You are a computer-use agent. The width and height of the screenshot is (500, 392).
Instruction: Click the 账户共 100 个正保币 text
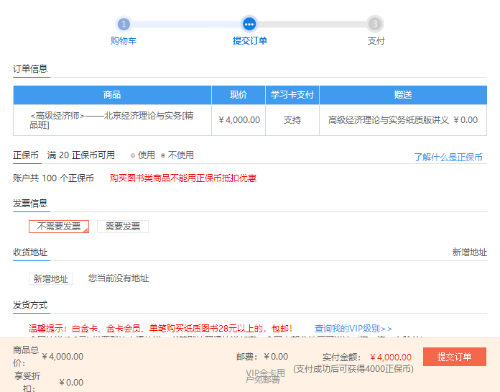click(53, 178)
